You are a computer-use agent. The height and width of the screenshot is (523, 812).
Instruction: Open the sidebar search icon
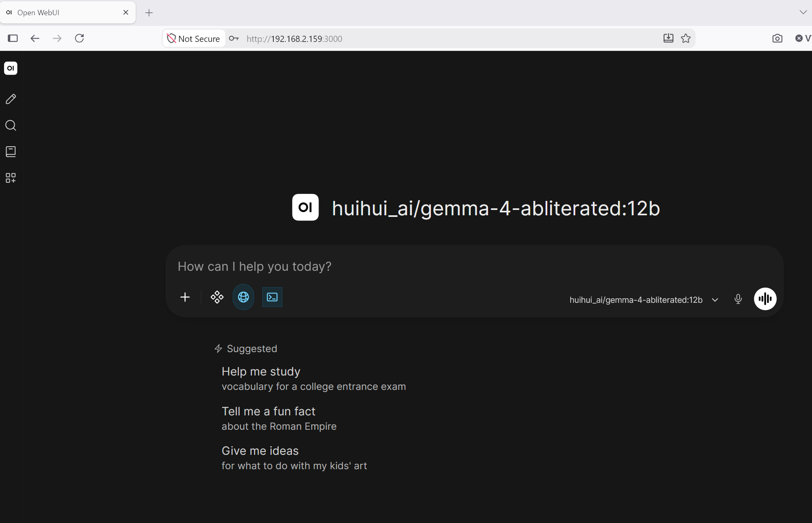tap(11, 125)
